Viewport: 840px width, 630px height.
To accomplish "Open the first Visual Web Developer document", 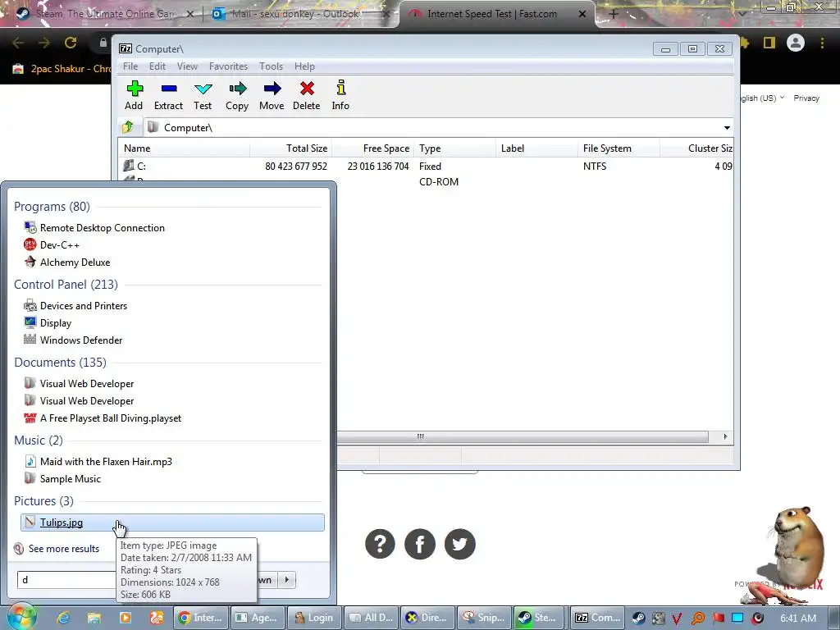I will point(79,384).
